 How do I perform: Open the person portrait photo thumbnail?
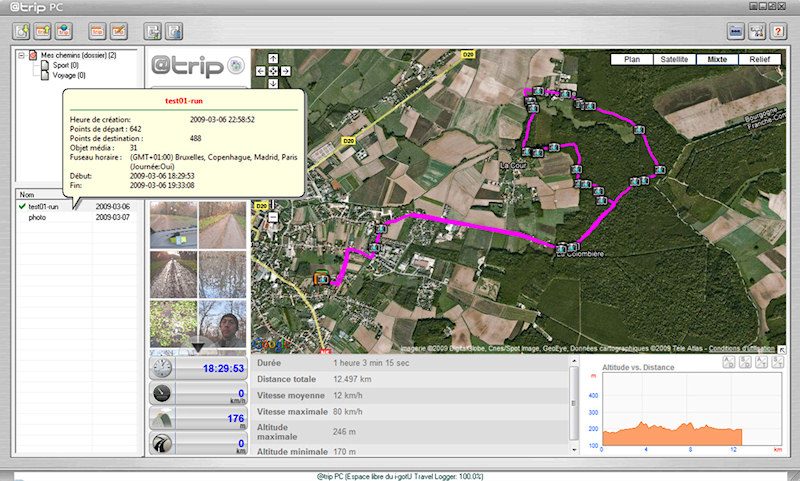(x=222, y=324)
